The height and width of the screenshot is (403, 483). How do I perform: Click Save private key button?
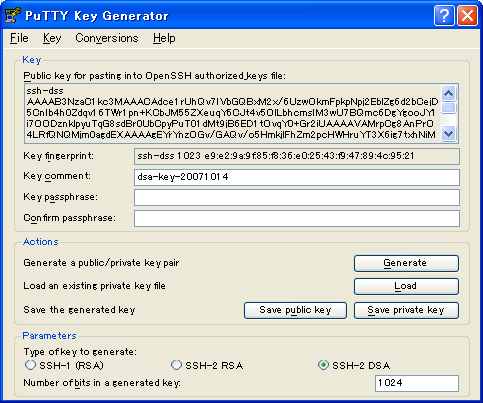(x=406, y=310)
